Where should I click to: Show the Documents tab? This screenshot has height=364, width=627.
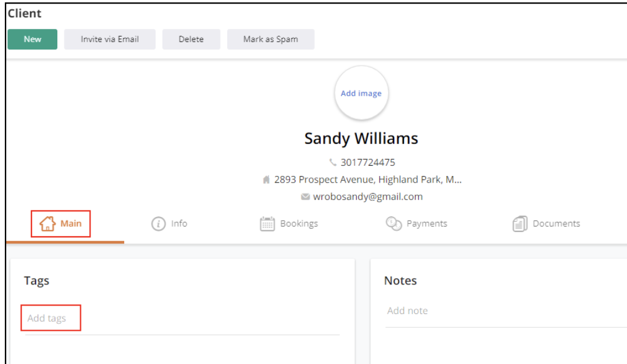coord(546,224)
